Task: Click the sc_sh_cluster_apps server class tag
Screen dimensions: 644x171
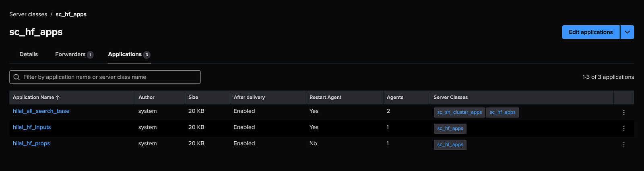Action: coord(459,112)
